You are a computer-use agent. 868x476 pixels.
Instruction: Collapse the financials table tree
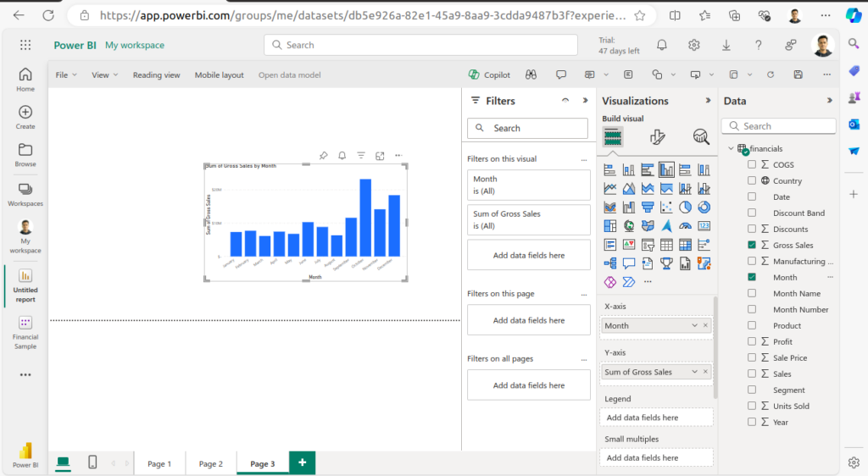pyautogui.click(x=731, y=149)
